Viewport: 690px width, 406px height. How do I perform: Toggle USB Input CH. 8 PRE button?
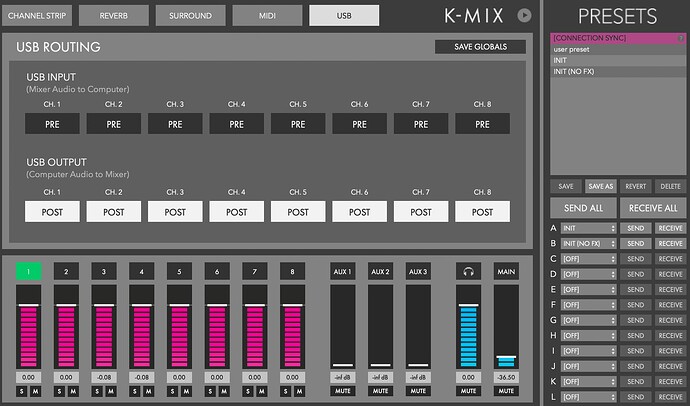[x=482, y=124]
